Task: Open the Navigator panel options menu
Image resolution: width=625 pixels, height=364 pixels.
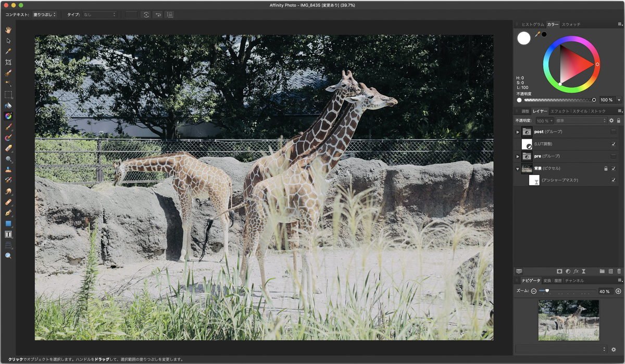Action: coord(619,280)
